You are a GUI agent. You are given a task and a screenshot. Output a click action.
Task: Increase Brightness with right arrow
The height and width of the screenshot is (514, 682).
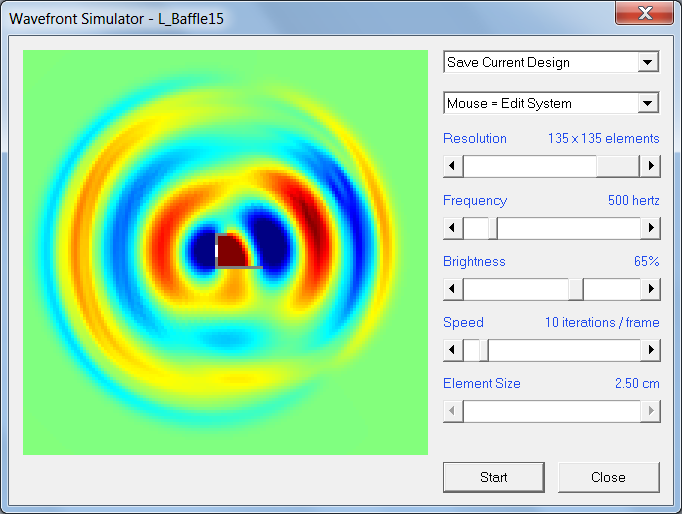pyautogui.click(x=650, y=289)
